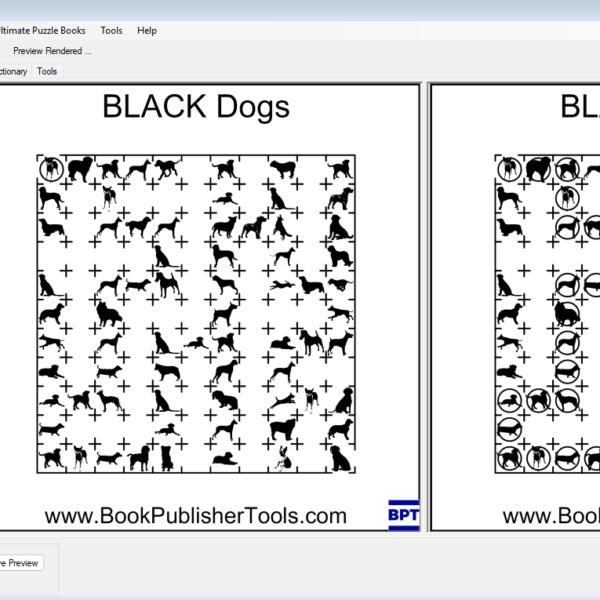600x600 pixels.
Task: Open the Tools menu in the menu bar
Action: pos(111,30)
